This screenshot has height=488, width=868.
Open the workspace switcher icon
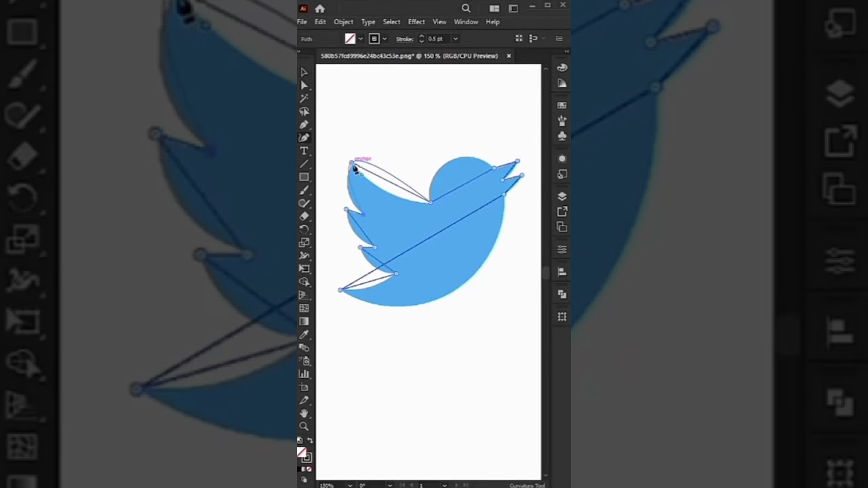(x=513, y=8)
